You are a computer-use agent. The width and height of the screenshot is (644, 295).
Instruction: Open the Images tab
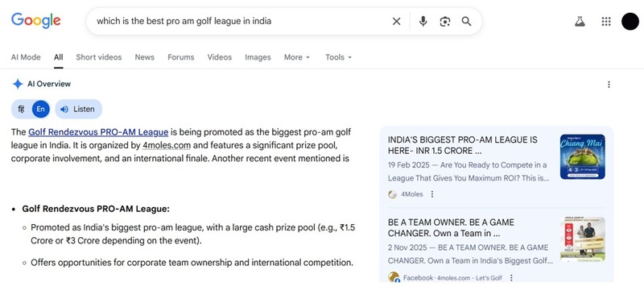pyautogui.click(x=258, y=57)
